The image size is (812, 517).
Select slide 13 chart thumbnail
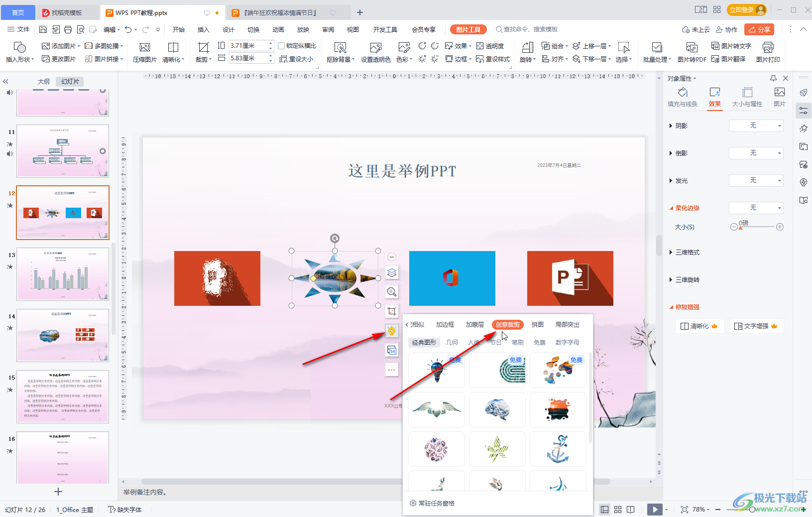[x=63, y=274]
